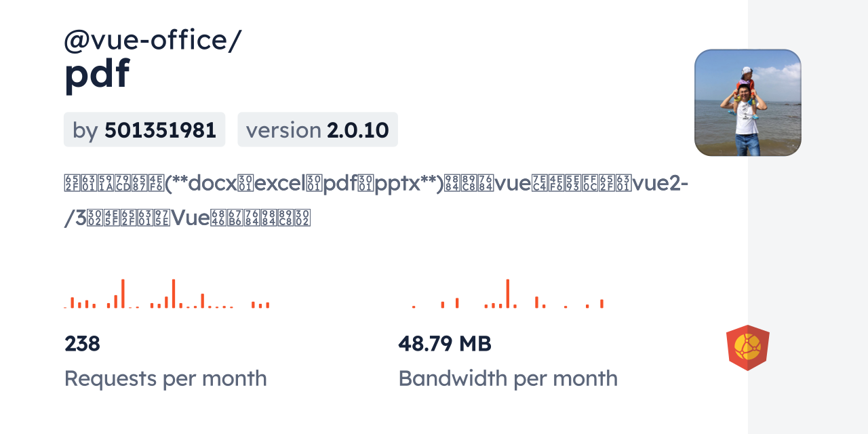The width and height of the screenshot is (868, 434).
Task: Click the "238" requests count
Action: (82, 344)
